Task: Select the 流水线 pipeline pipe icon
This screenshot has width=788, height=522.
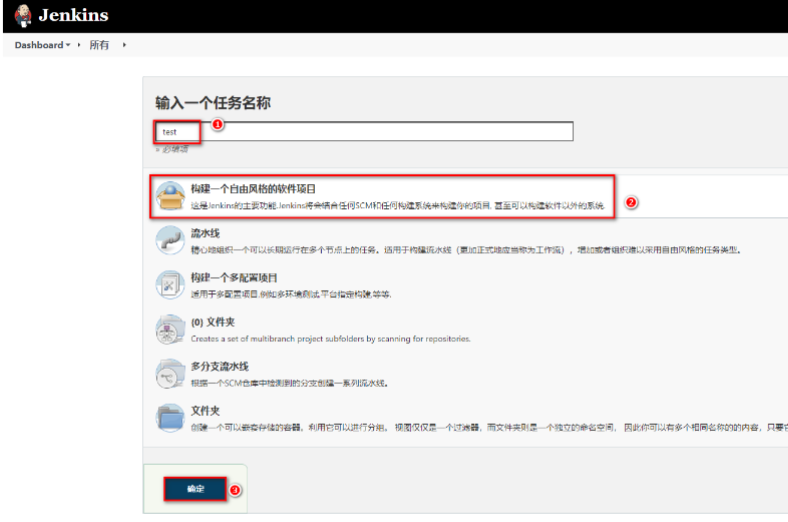Action: point(170,240)
